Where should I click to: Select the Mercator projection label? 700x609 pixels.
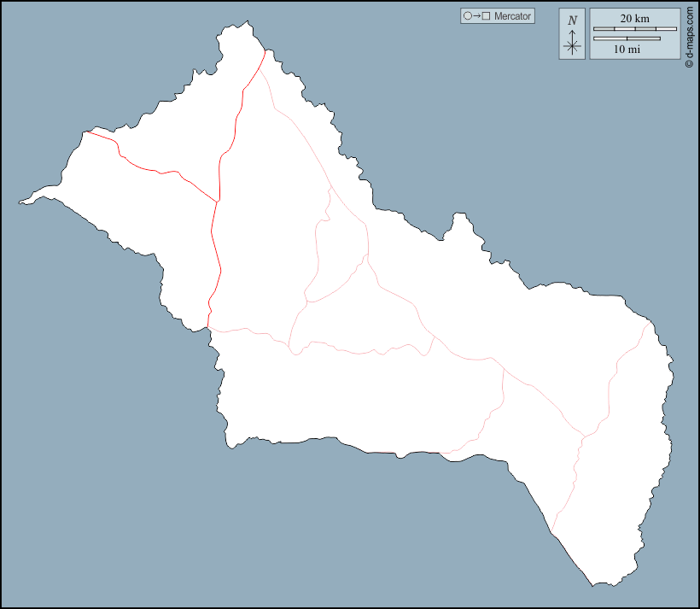(x=512, y=16)
